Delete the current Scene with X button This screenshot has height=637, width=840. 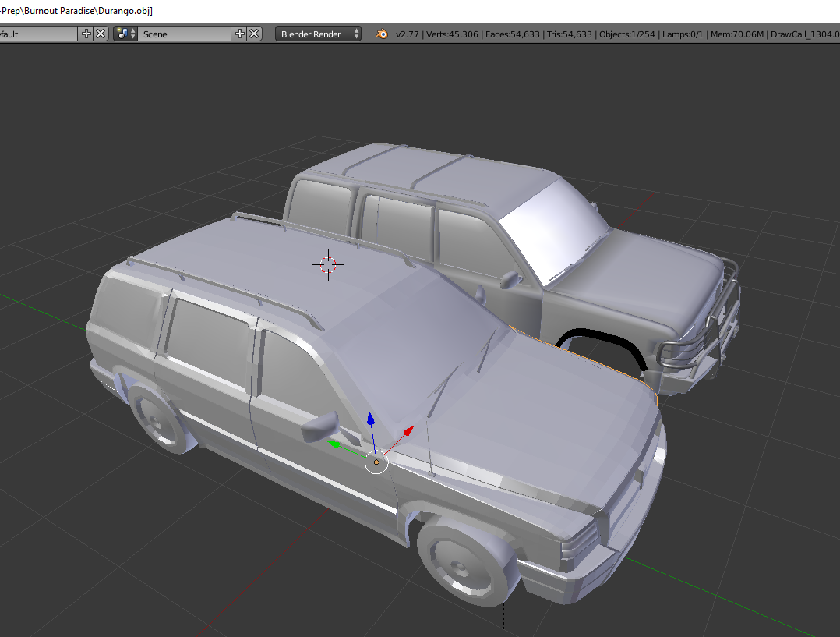click(255, 34)
